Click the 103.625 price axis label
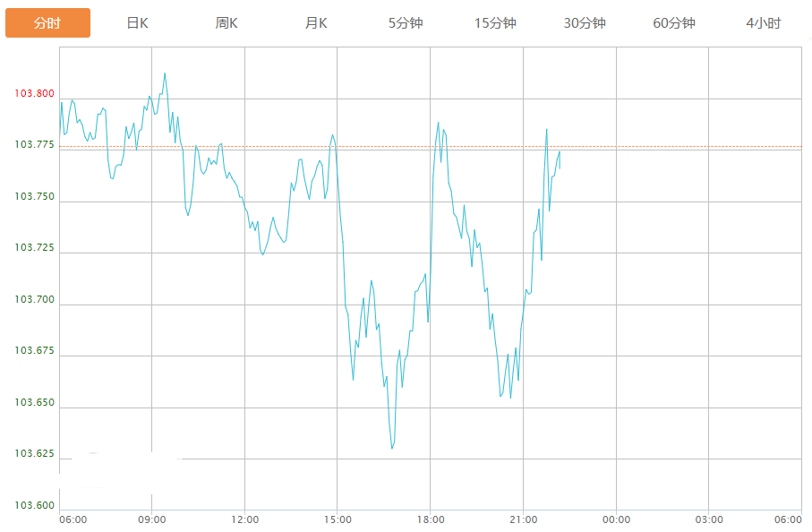The height and width of the screenshot is (532, 812). (x=35, y=454)
